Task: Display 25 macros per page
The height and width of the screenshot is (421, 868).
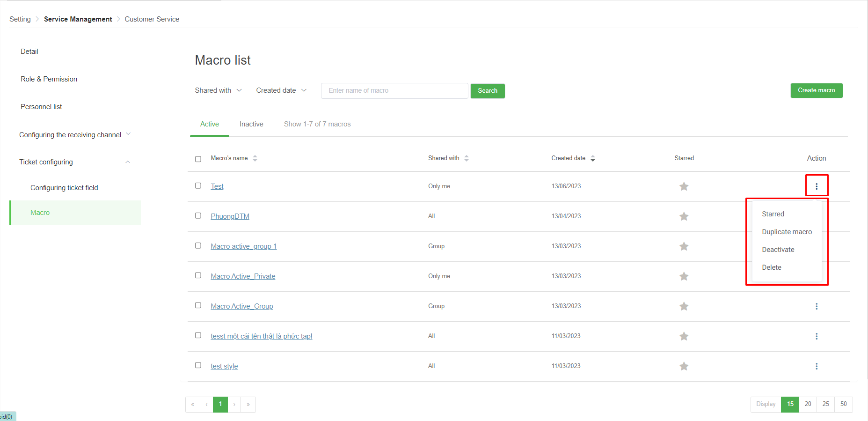Action: [x=826, y=405]
